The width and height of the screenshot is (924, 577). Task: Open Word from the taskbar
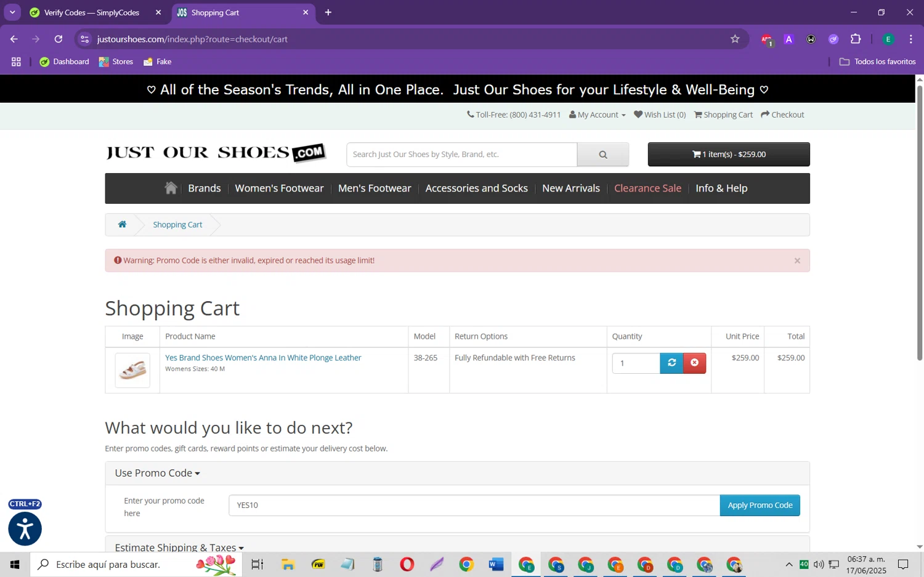496,564
